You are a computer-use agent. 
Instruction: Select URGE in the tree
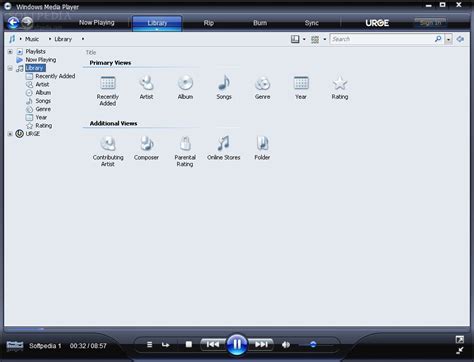[33, 134]
